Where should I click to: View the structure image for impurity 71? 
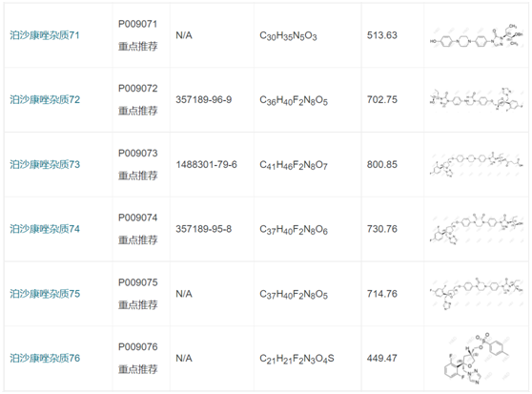point(476,36)
